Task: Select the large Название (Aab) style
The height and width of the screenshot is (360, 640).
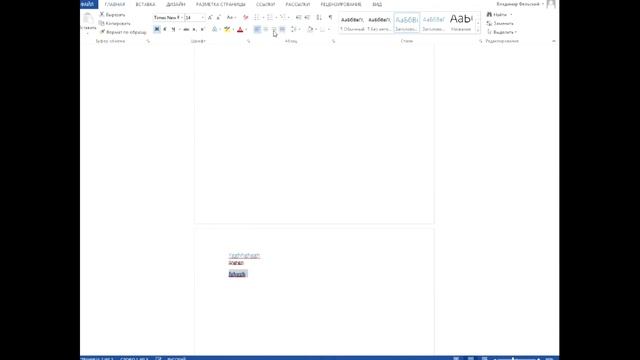Action: tap(461, 23)
